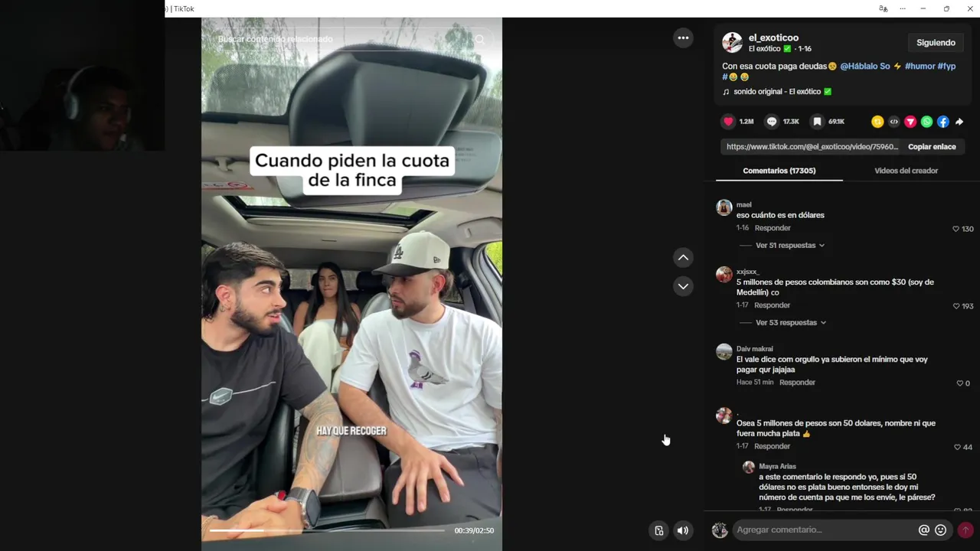This screenshot has width=980, height=551.
Task: Seek on the video progress bar
Action: tap(327, 530)
